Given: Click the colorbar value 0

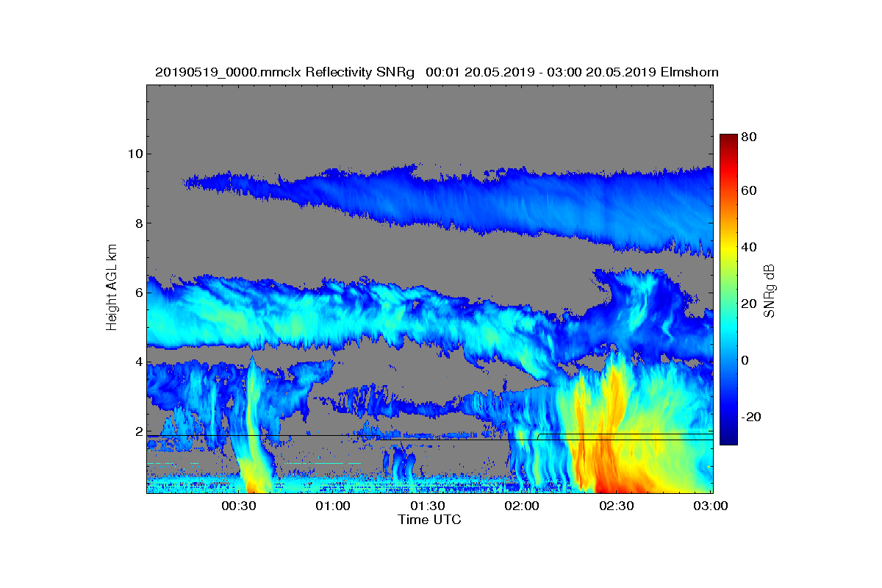Looking at the screenshot, I should (747, 360).
